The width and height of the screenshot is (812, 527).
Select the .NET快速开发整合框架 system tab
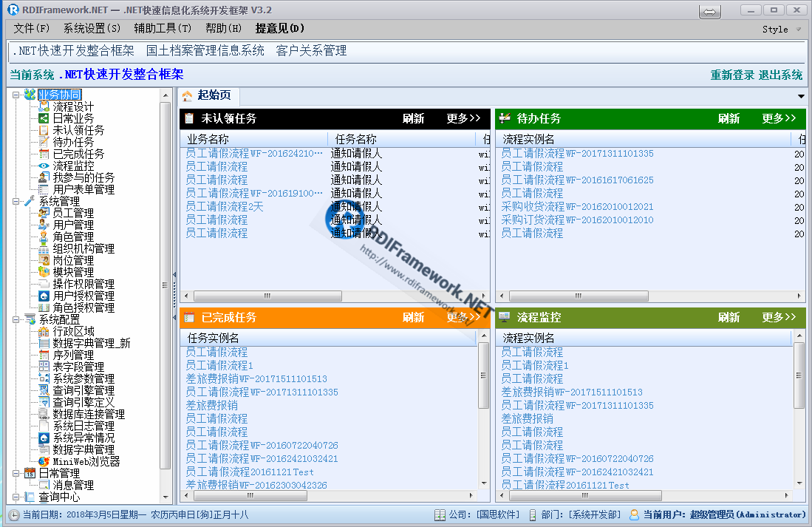click(74, 51)
